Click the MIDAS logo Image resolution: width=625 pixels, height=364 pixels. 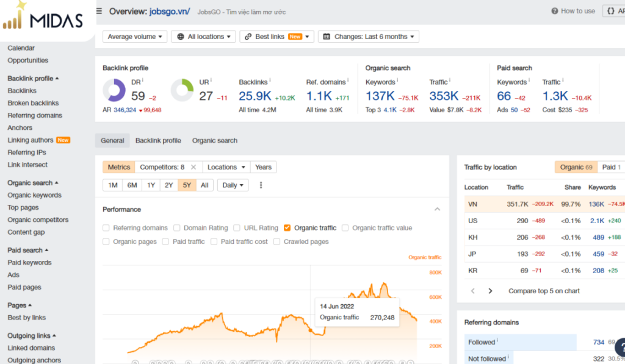click(x=43, y=17)
